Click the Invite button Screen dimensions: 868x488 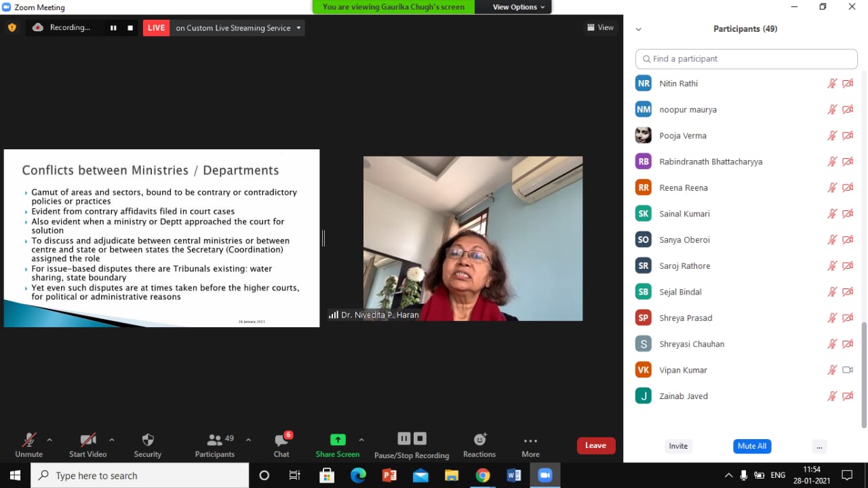pos(678,446)
